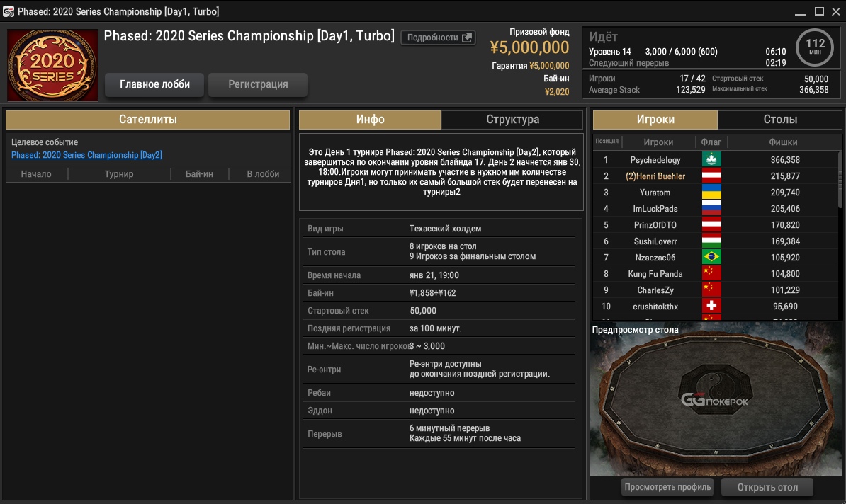This screenshot has height=504, width=846.
Task: Sort players by Фишки column header
Action: click(782, 142)
